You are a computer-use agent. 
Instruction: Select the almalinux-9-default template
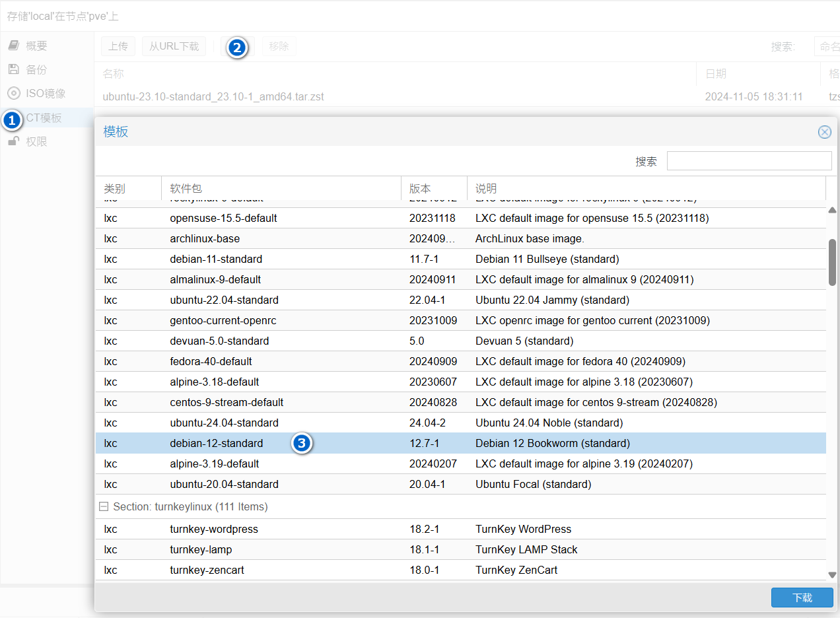tap(460, 279)
